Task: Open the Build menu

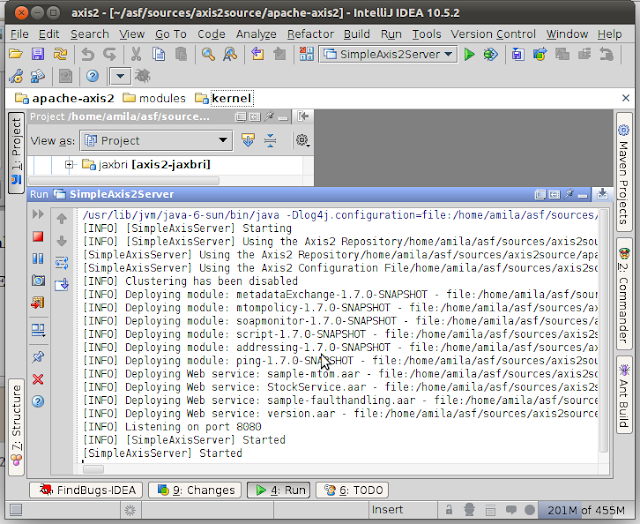Action: point(357,34)
